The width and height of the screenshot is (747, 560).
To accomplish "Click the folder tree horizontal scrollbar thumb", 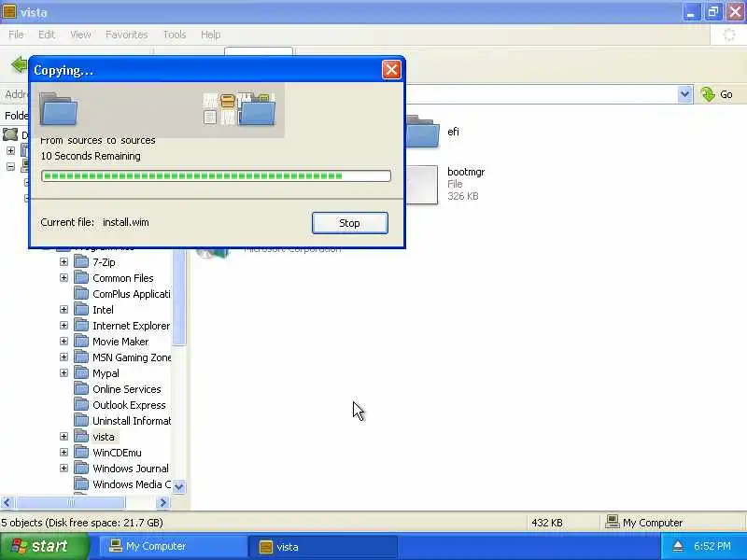I will click(71, 502).
